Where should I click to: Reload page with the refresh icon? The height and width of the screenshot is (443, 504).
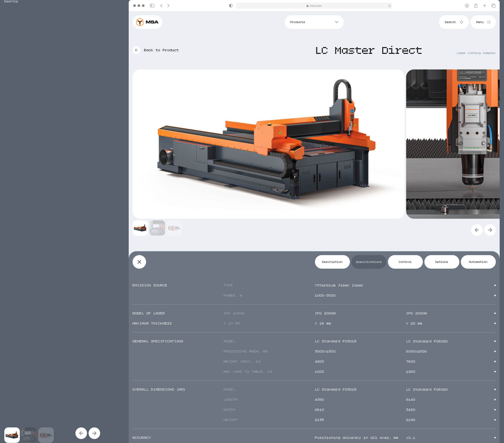pos(389,6)
